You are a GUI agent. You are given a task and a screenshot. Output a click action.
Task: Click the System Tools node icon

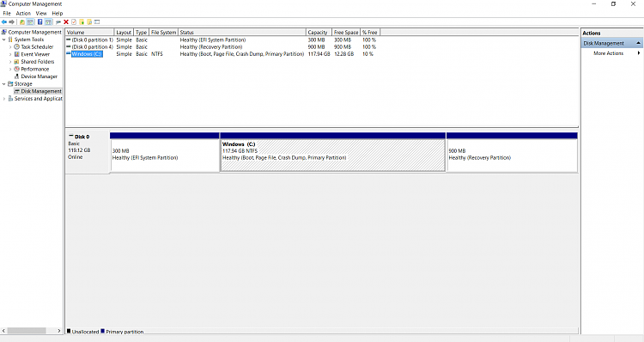10,40
